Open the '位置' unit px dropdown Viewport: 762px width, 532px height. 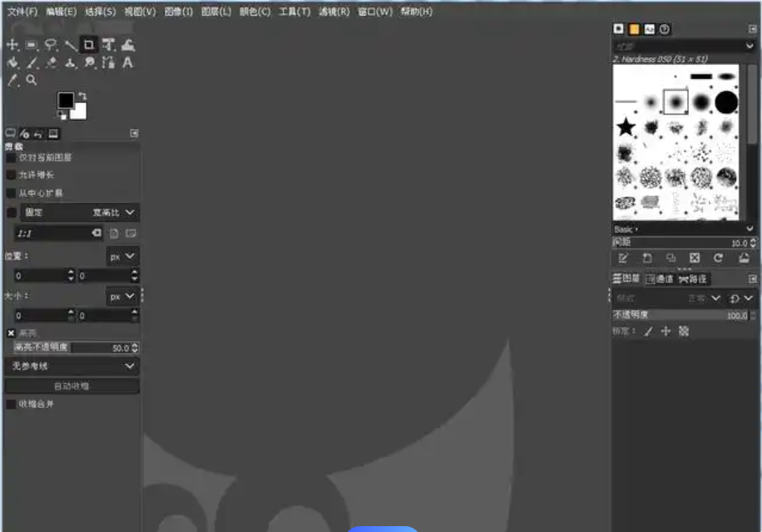(122, 256)
